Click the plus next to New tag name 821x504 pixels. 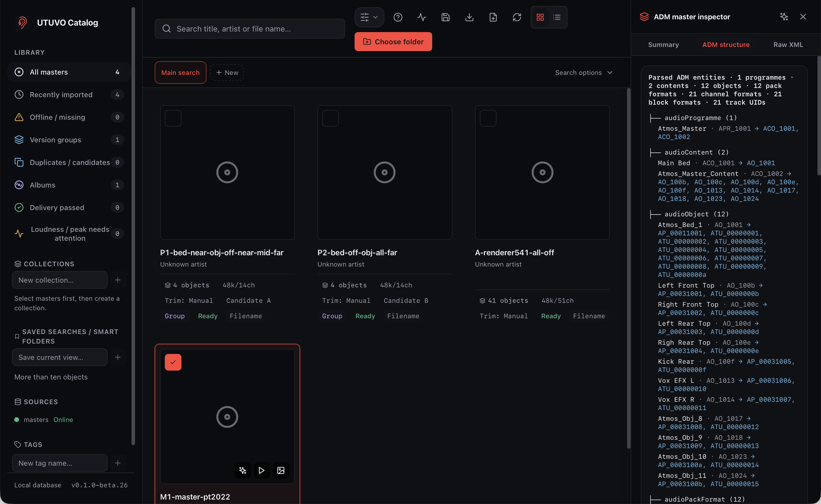pos(118,463)
